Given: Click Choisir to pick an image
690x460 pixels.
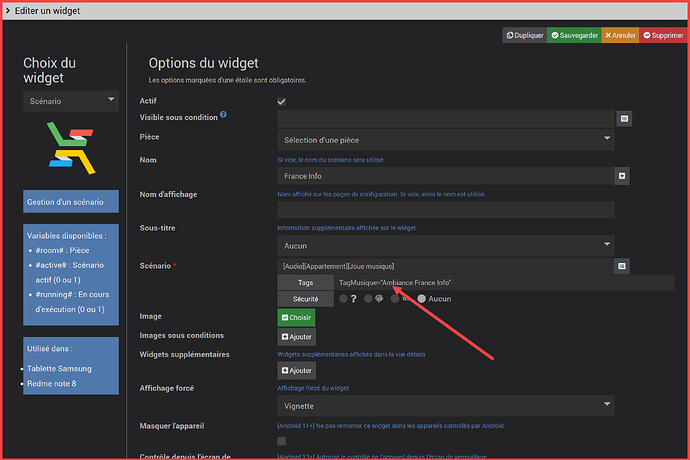Looking at the screenshot, I should coord(296,318).
